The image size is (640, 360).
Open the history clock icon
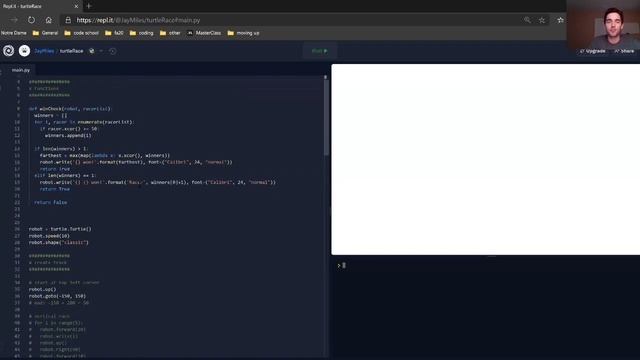(113, 51)
